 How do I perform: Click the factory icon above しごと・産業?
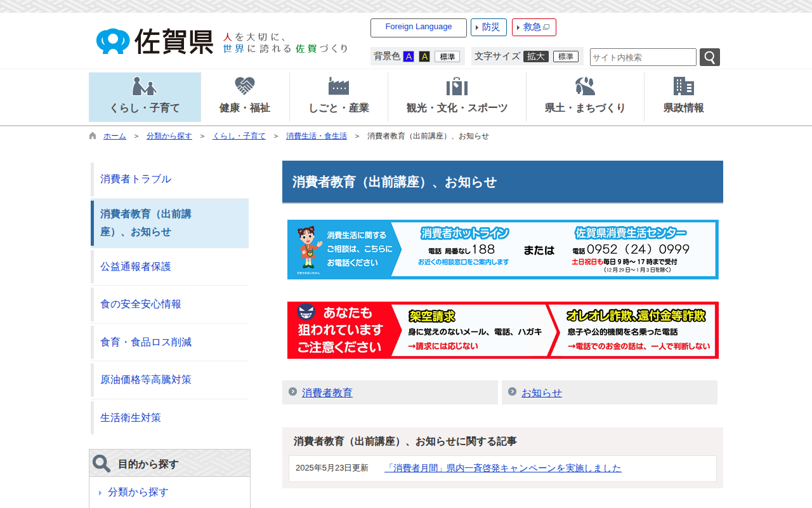pyautogui.click(x=339, y=86)
